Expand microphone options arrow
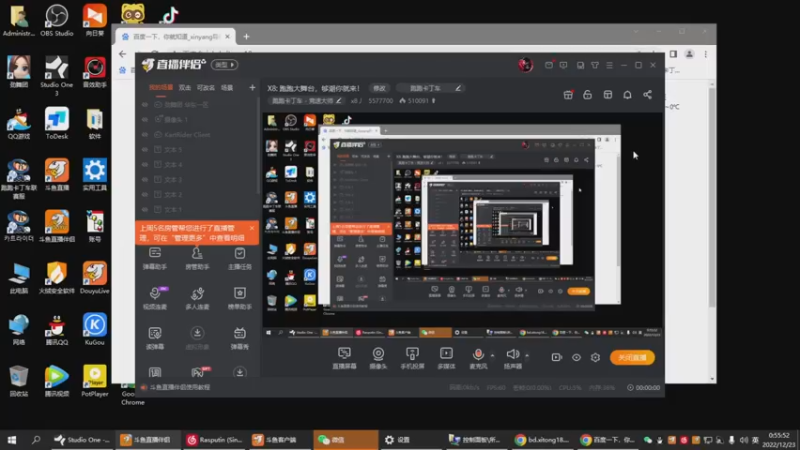800x450 pixels. point(492,355)
